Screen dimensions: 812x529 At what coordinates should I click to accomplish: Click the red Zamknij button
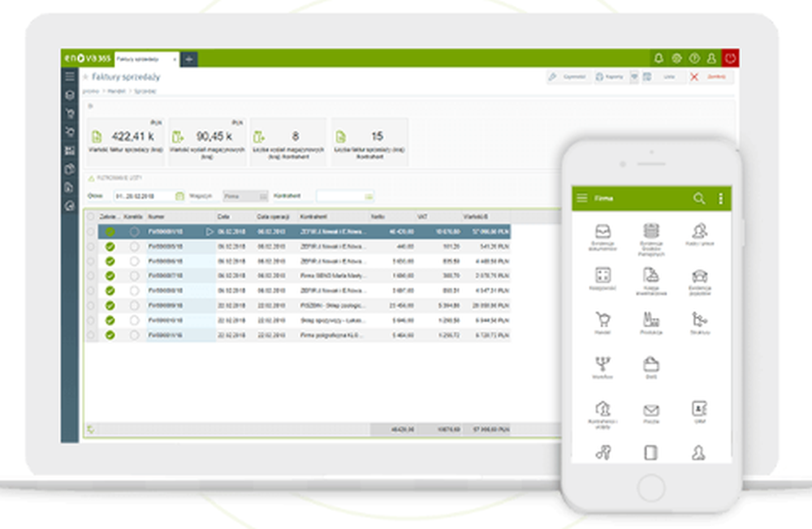[x=710, y=77]
